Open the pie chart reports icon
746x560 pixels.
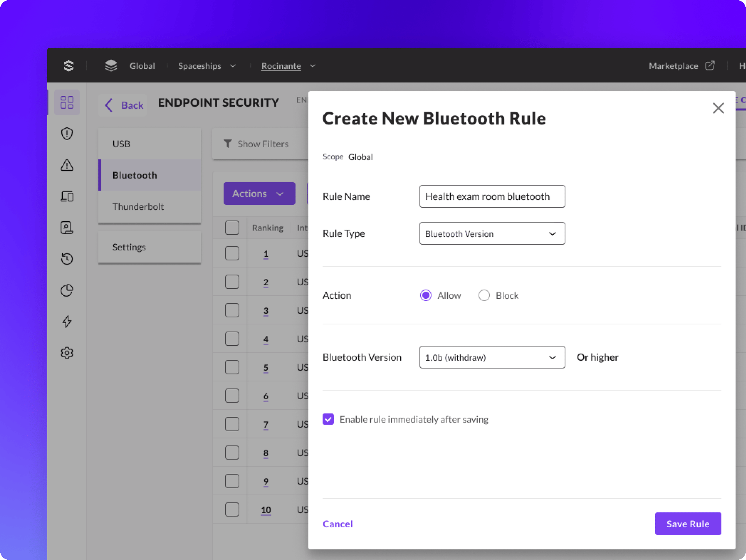67,290
